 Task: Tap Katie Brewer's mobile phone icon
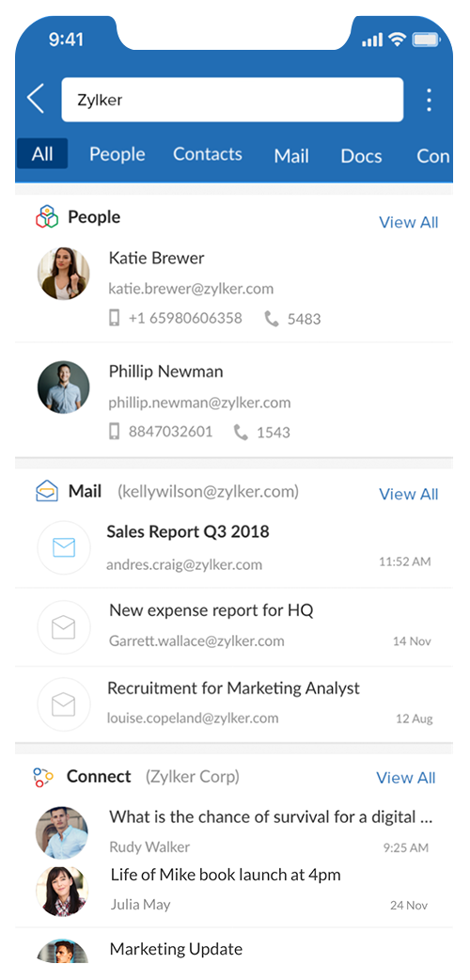115,318
